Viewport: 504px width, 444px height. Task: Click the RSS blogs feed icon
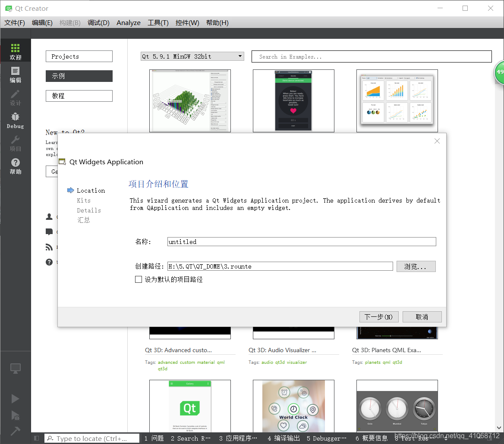49,247
